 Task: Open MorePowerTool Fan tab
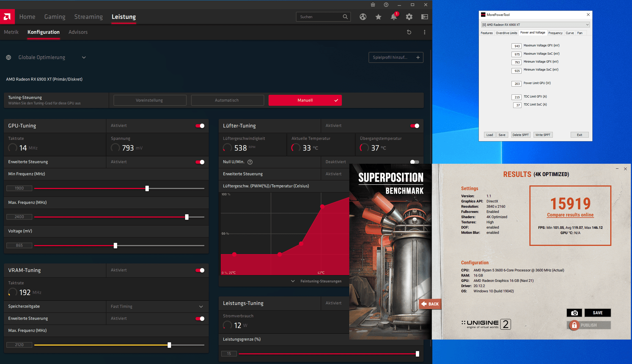point(580,33)
